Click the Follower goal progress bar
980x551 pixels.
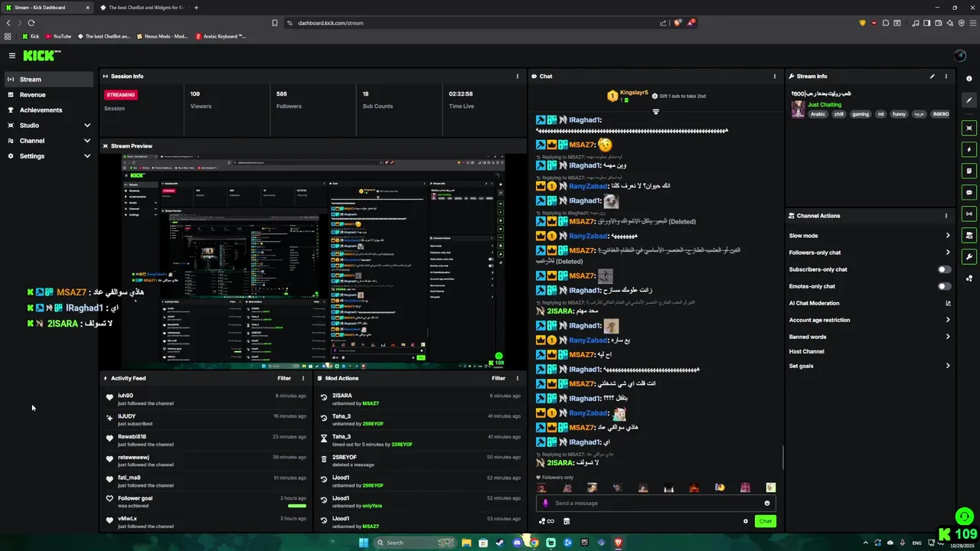point(296,506)
